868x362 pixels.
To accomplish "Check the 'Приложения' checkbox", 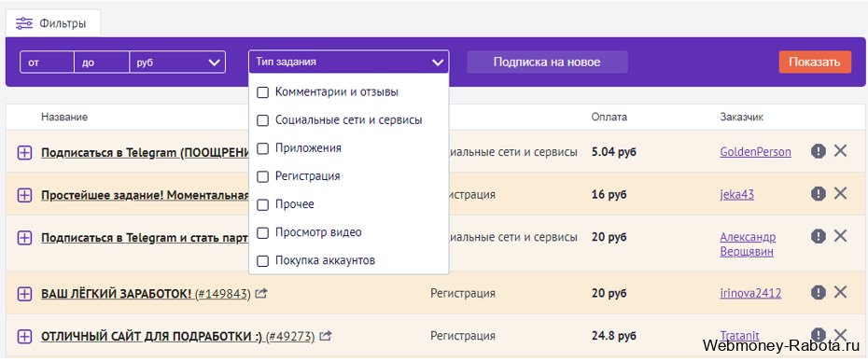I will point(263,148).
